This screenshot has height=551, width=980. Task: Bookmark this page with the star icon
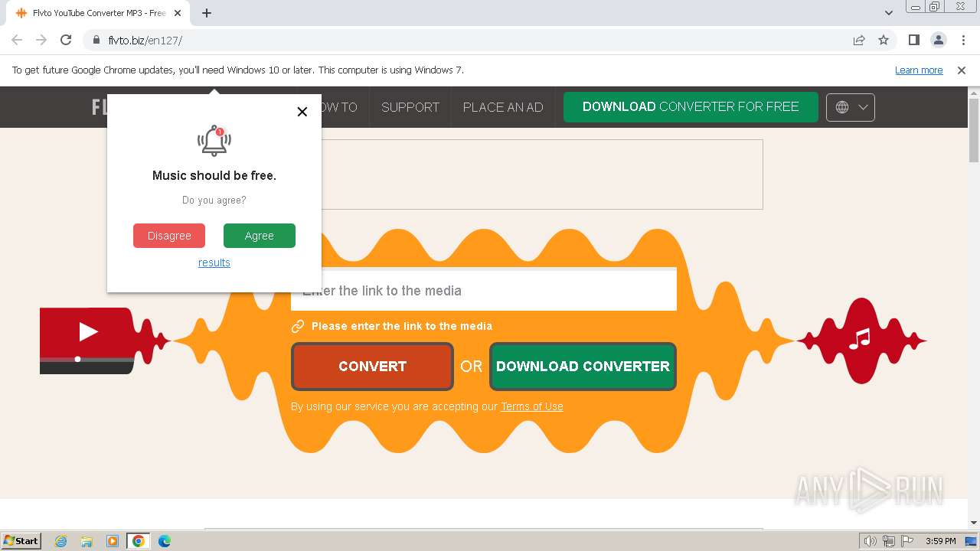884,40
